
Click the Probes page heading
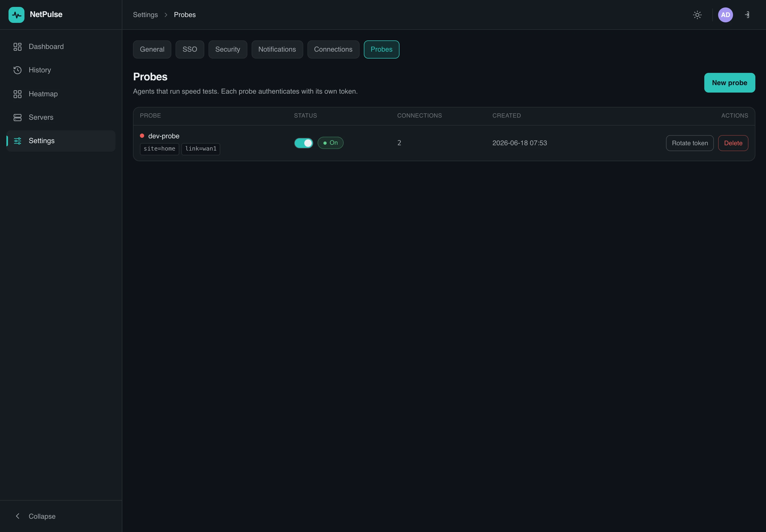click(150, 77)
